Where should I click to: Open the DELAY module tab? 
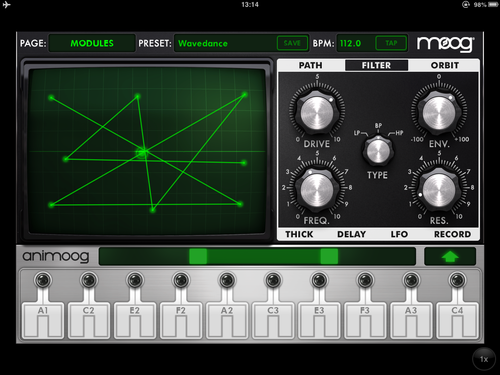tap(351, 234)
